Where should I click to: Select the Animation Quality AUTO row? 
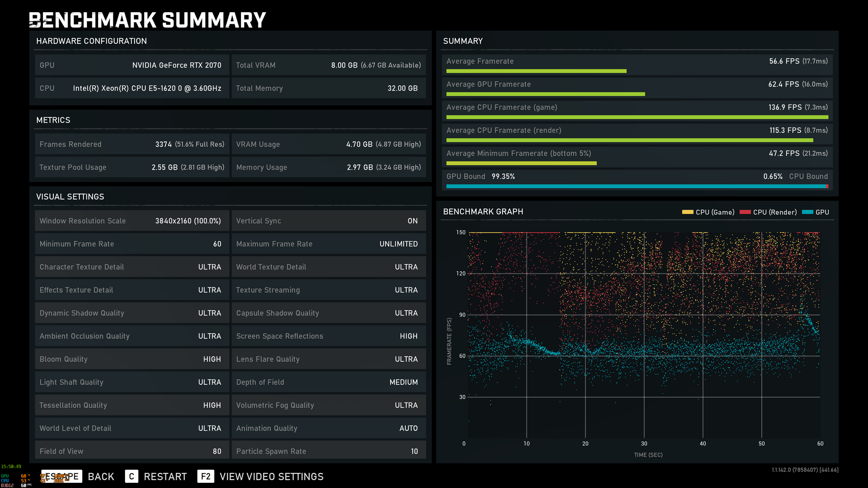tap(328, 428)
